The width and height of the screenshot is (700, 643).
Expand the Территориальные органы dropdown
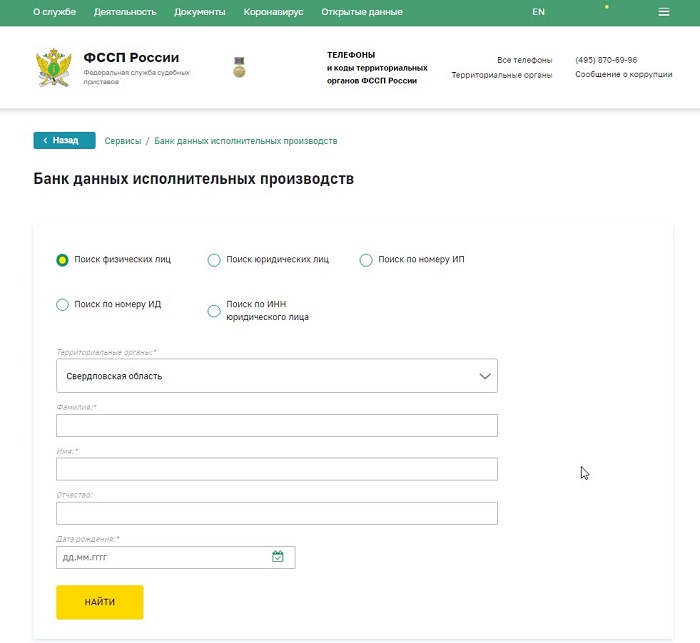(x=277, y=376)
